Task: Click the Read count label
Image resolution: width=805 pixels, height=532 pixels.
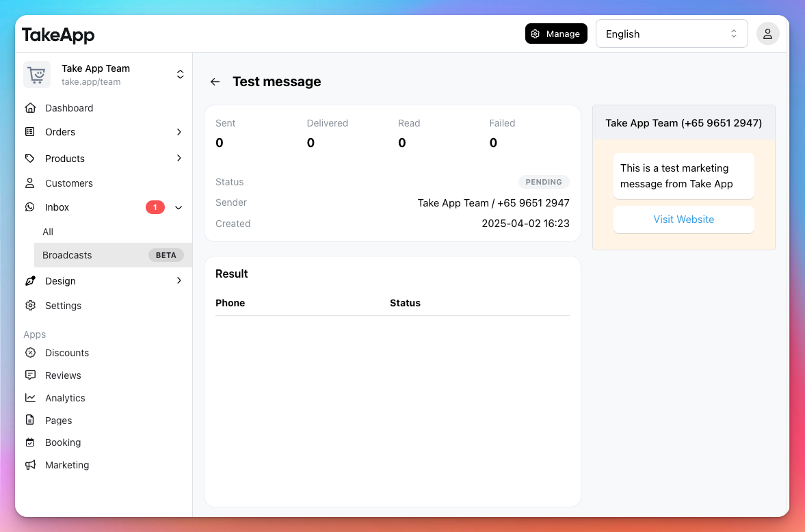Action: click(409, 123)
